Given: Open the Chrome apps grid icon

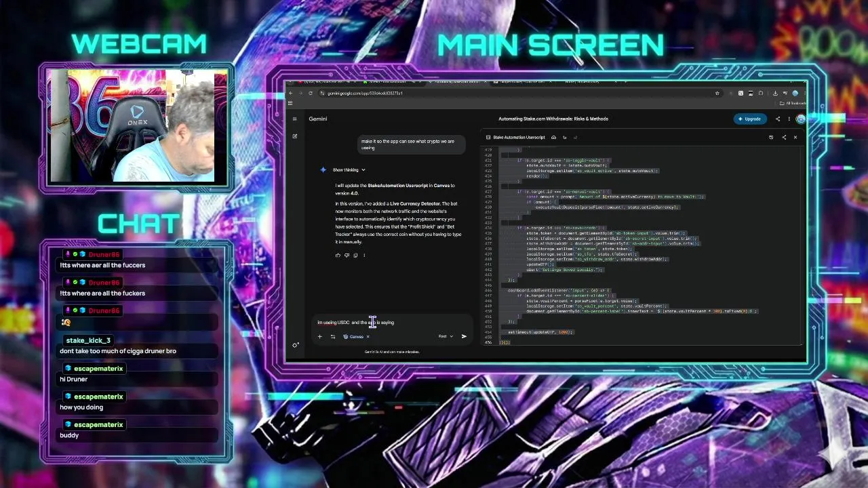Looking at the screenshot, I should click(290, 103).
